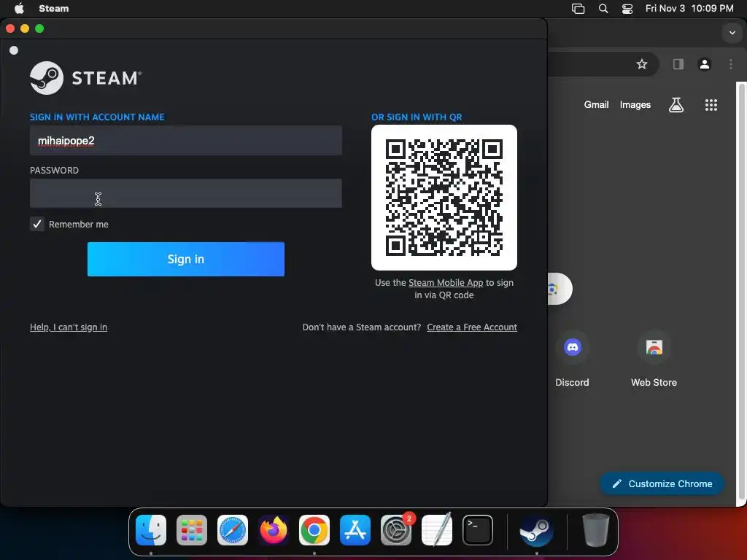The height and width of the screenshot is (560, 747).
Task: Open App Store from the Dock
Action: [355, 530]
